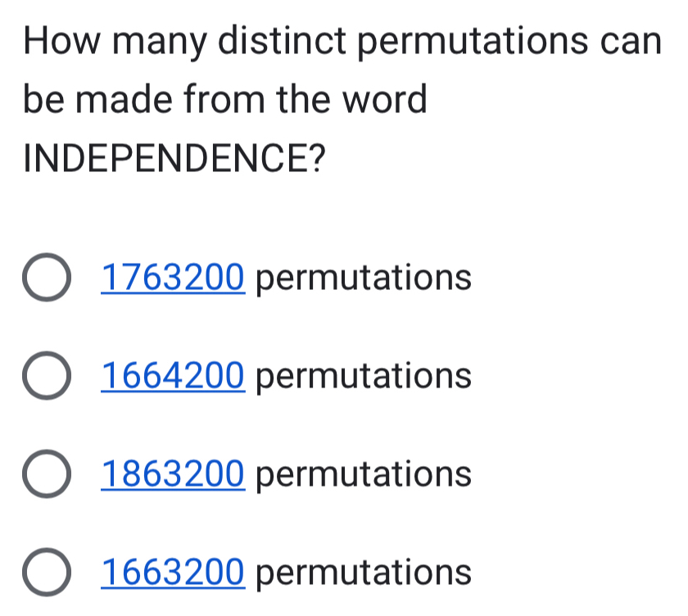The height and width of the screenshot is (616, 688).
Task: Click "permutations" label beside 1664200
Action: pos(364,377)
